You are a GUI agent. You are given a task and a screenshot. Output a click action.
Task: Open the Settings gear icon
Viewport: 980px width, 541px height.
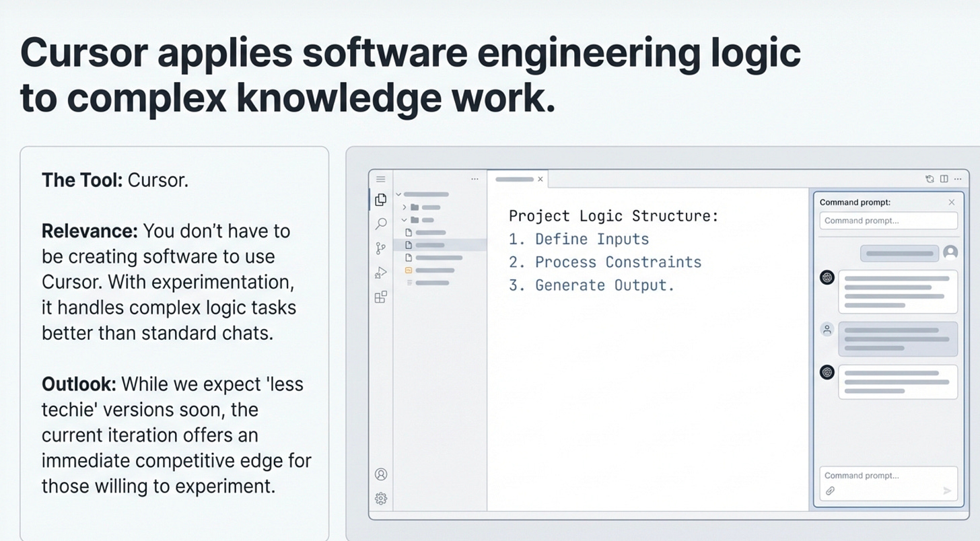380,499
